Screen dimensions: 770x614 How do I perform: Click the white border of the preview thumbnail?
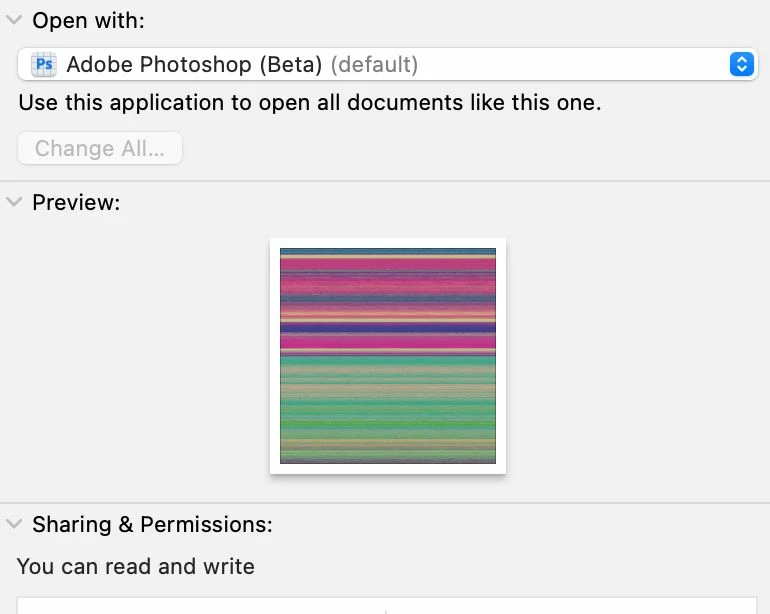point(275,355)
